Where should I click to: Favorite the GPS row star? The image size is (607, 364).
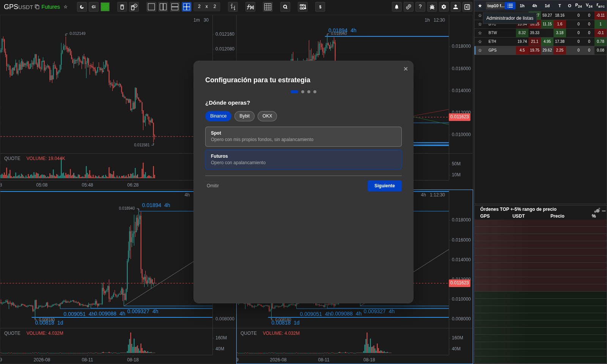coord(480,50)
